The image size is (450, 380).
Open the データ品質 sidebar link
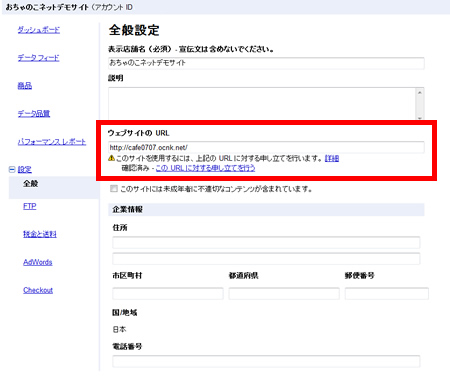coord(34,114)
